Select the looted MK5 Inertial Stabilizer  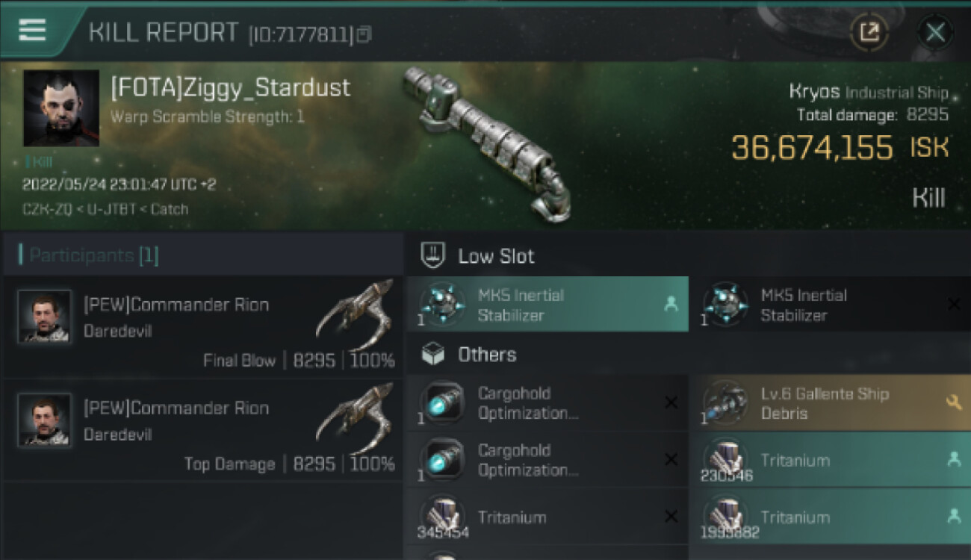click(x=547, y=305)
